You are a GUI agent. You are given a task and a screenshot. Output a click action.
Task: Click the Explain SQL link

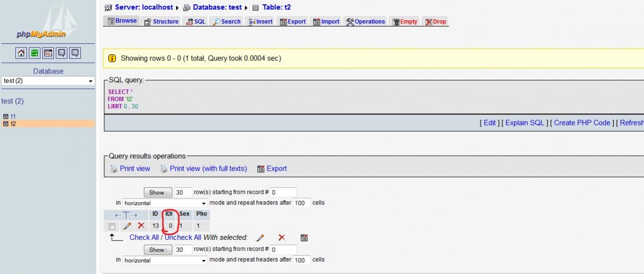tap(525, 123)
